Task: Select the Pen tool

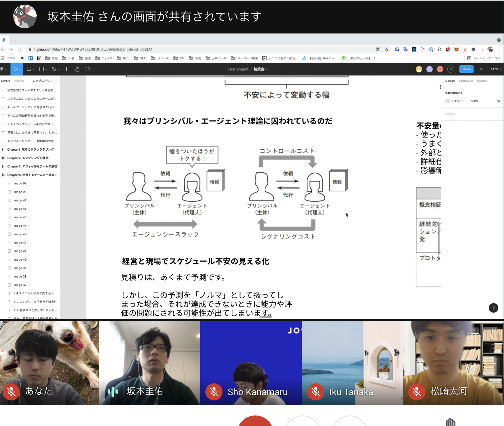Action: coord(54,69)
